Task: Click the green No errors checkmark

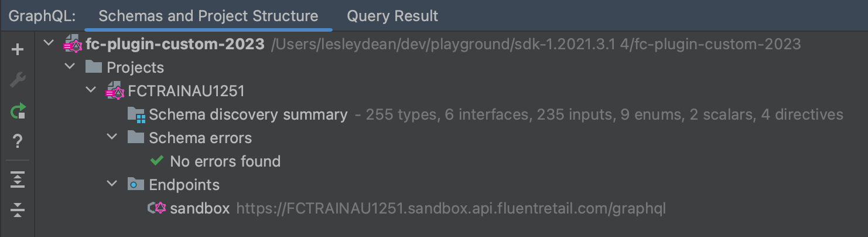Action: [x=157, y=161]
